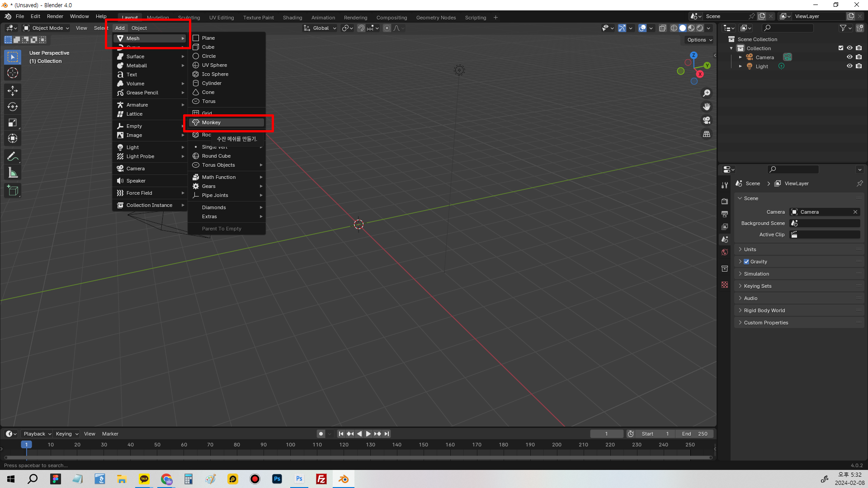Hide the Collection in viewport

[849, 48]
